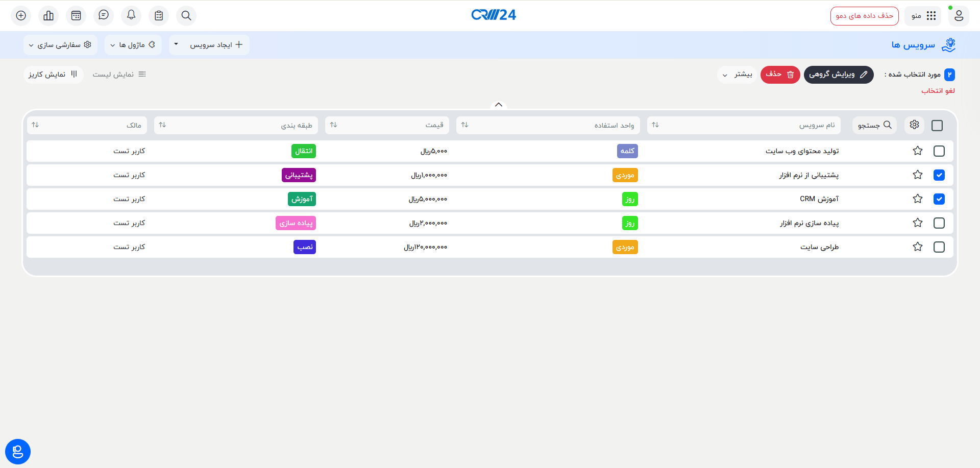Check the تولید محتوای وب سایت row checkbox

(939, 151)
